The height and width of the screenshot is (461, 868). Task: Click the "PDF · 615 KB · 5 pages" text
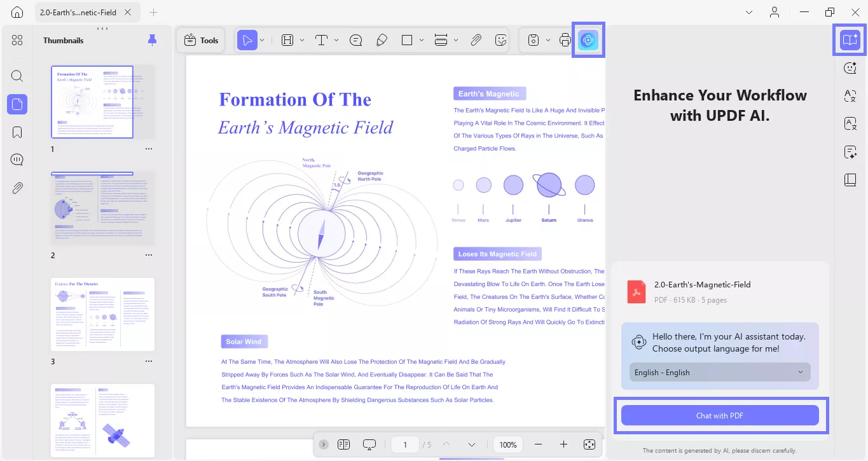point(691,300)
